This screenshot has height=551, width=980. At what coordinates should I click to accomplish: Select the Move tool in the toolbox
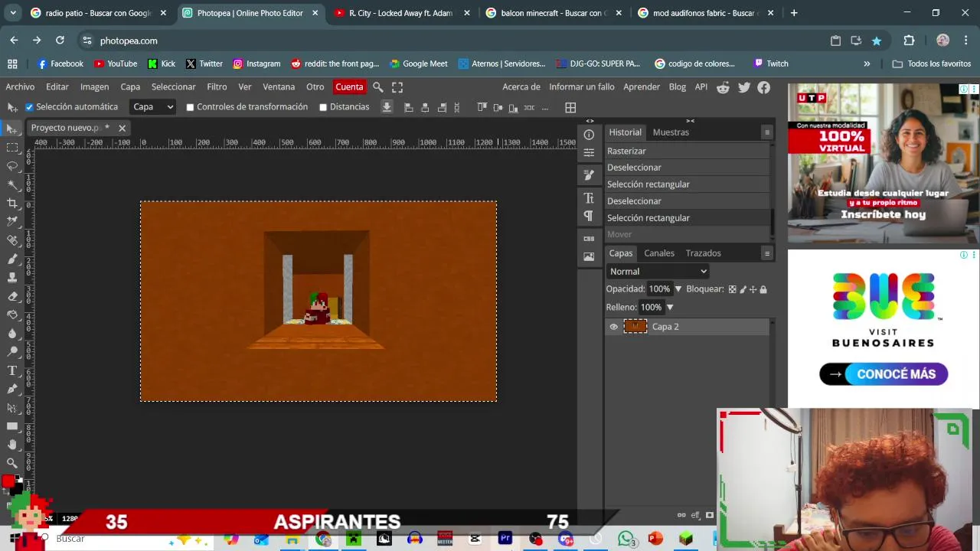click(x=12, y=129)
